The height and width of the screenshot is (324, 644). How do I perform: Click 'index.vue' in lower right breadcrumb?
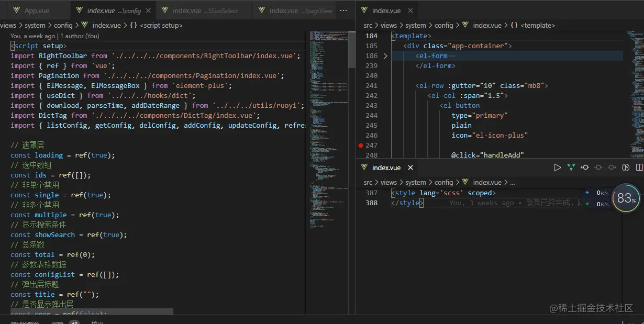(487, 182)
